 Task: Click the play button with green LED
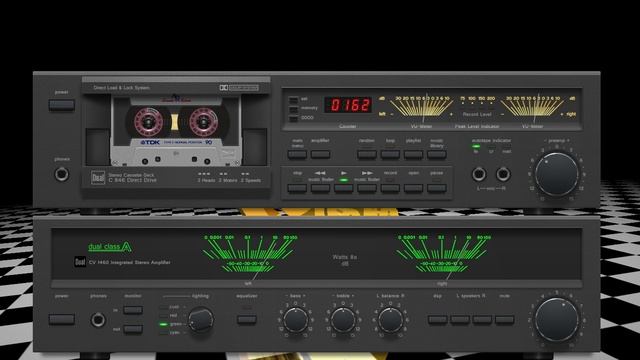tap(344, 188)
